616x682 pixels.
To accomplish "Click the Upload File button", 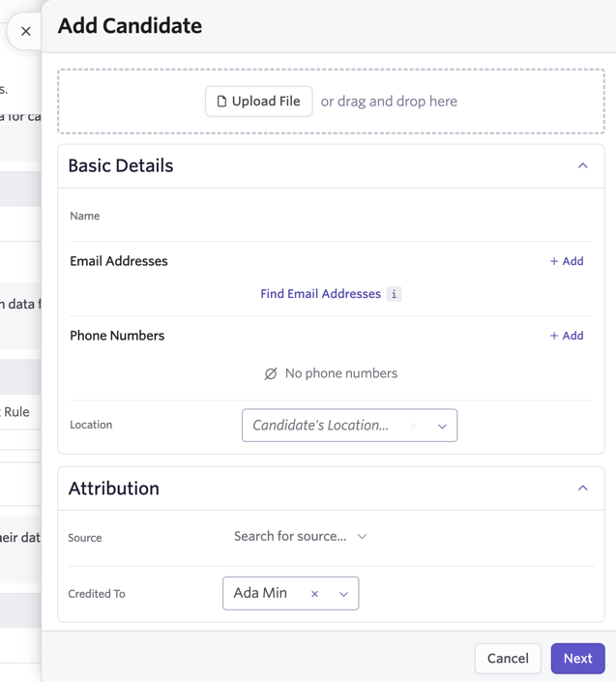I will [258, 102].
